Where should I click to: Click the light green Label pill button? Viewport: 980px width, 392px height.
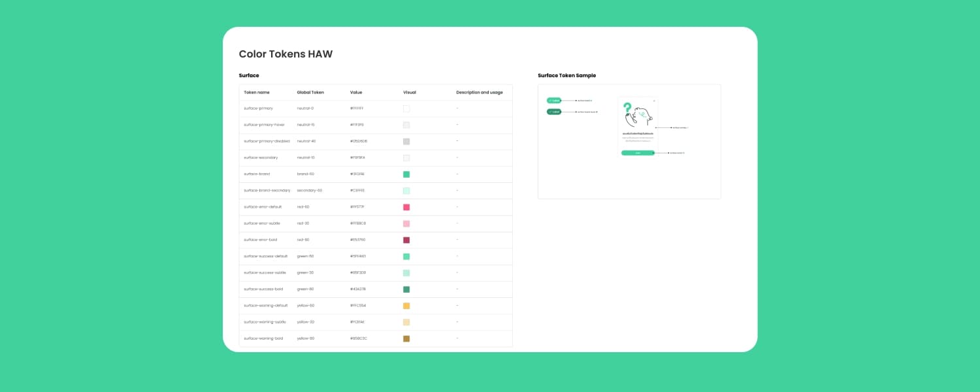(x=554, y=101)
